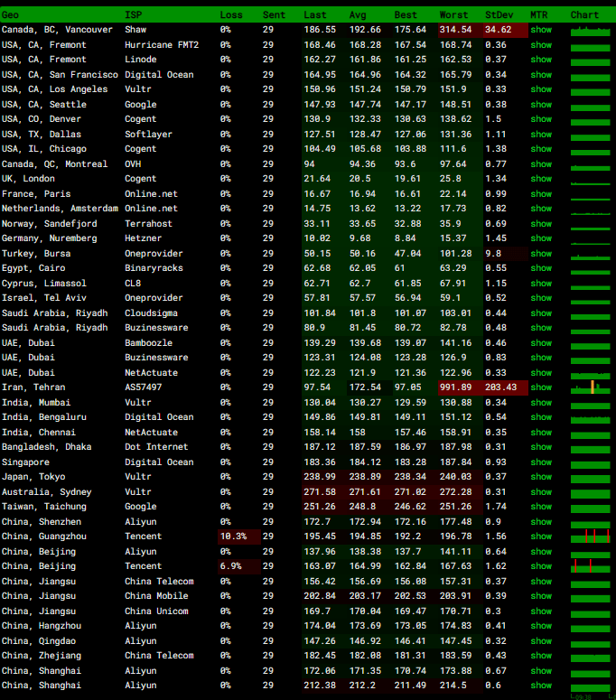Image resolution: width=616 pixels, height=700 pixels.
Task: Select StDev value 34.62
Action: 499,30
